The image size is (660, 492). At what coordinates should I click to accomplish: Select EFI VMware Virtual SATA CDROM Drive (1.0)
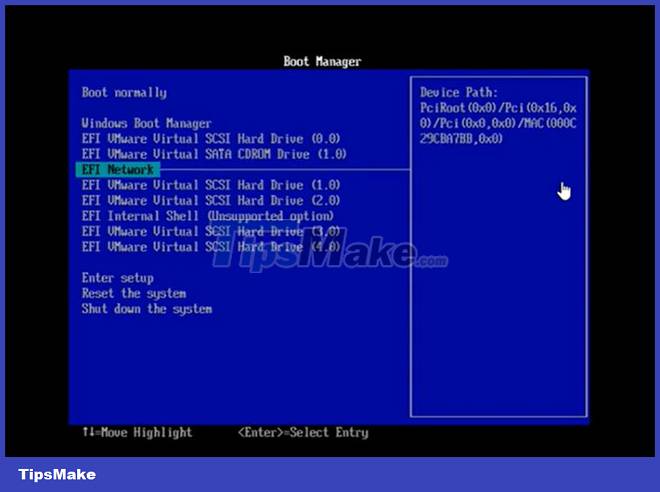pos(214,154)
